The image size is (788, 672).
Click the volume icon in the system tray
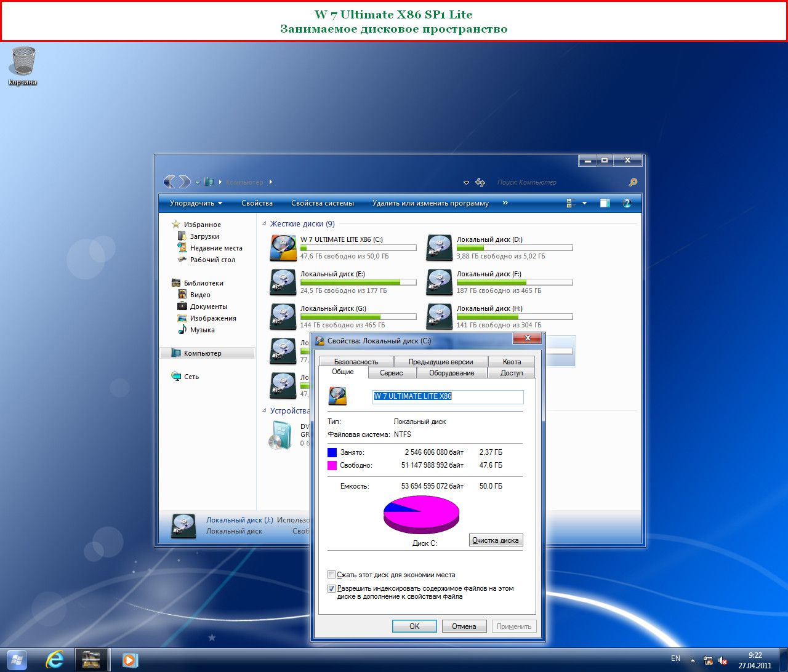coord(723,660)
